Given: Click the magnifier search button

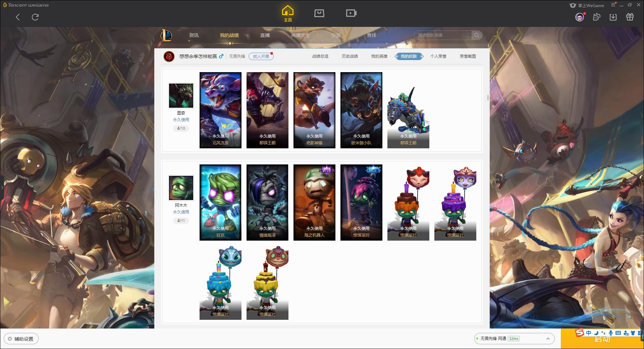Looking at the screenshot, I should pos(477,35).
